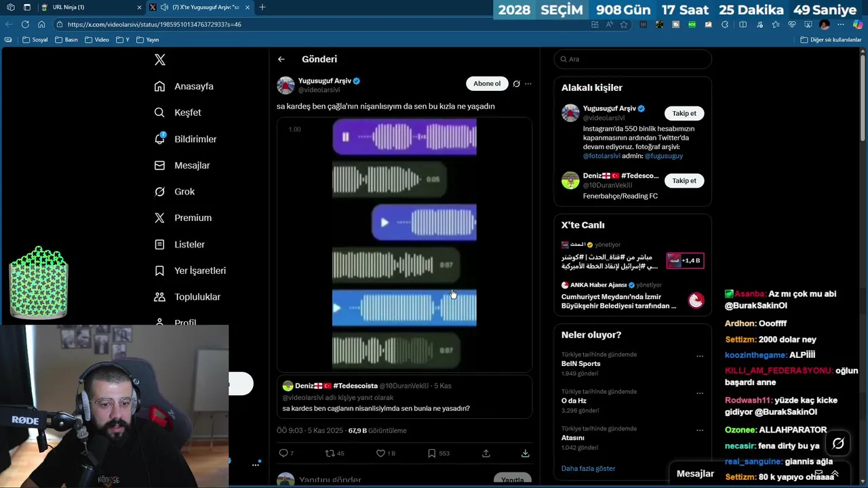Open more options for O da Hz trend
The height and width of the screenshot is (488, 868).
coord(700,393)
